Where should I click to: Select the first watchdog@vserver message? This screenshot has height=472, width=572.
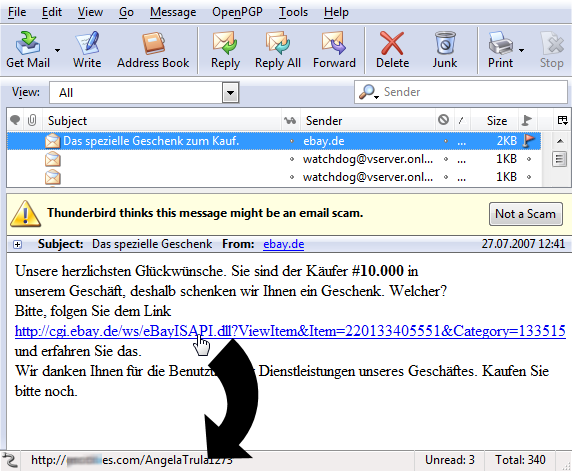pos(274,159)
